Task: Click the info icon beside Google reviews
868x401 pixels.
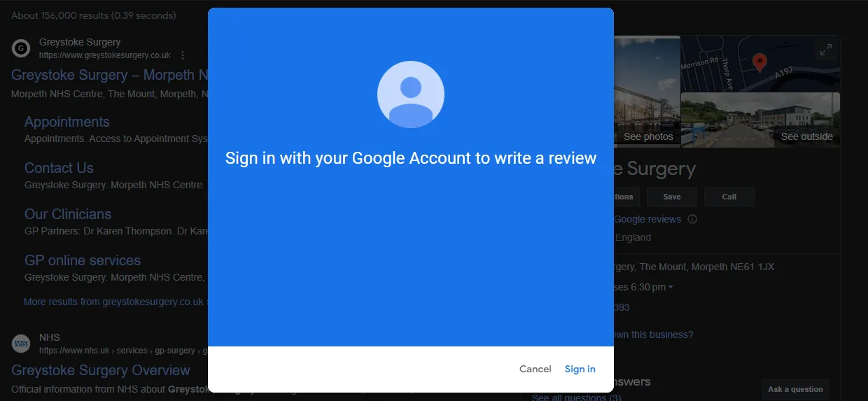Action: point(692,219)
